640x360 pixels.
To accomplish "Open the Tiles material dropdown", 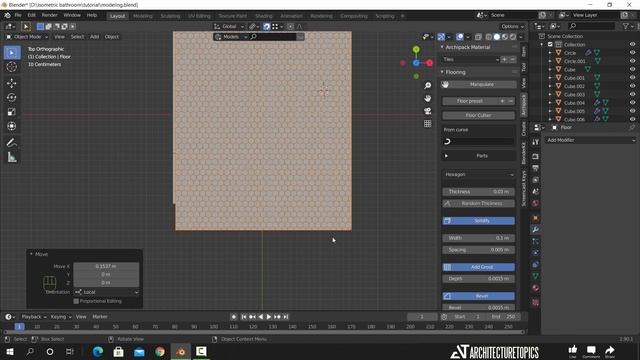I will 471,60.
